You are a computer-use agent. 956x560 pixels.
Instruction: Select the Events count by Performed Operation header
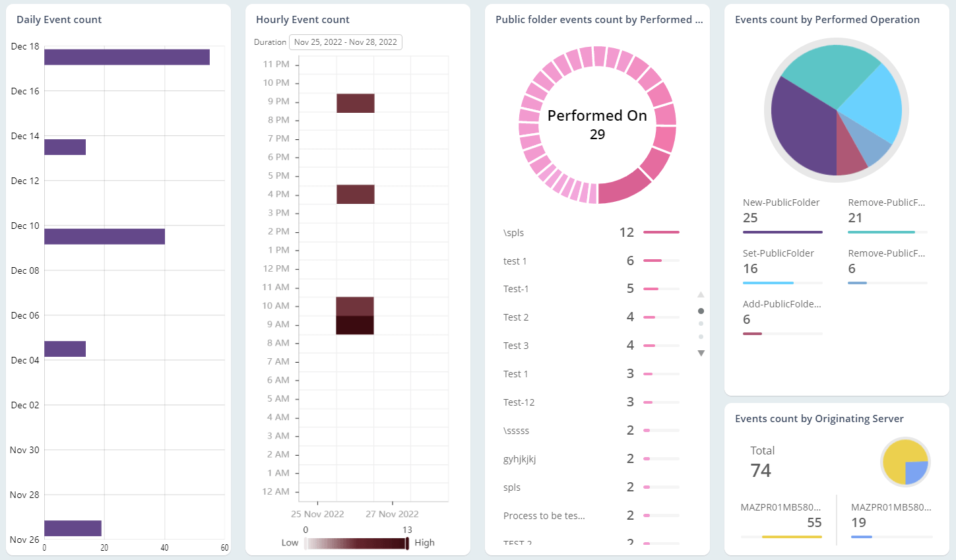coord(827,20)
